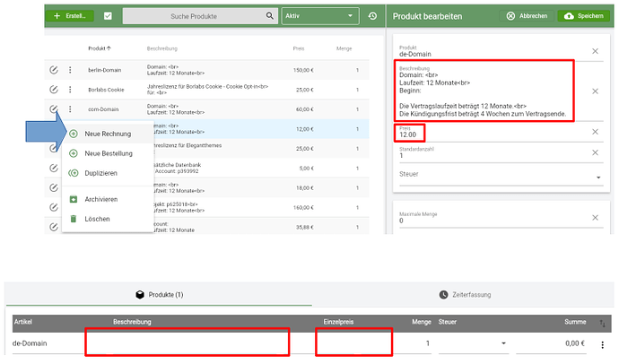The image size is (619, 364).
Task: Click the Menge column header in product list
Action: pos(344,48)
